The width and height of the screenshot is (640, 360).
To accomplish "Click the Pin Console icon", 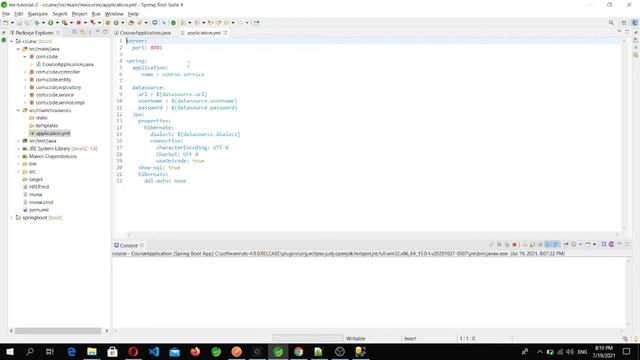I will (566, 244).
